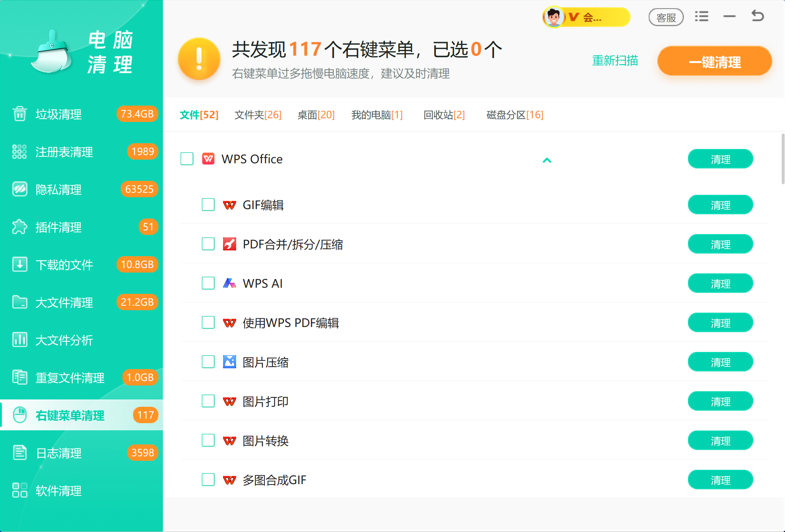Switch to 桌面[20] tab
The image size is (785, 532).
pyautogui.click(x=316, y=115)
